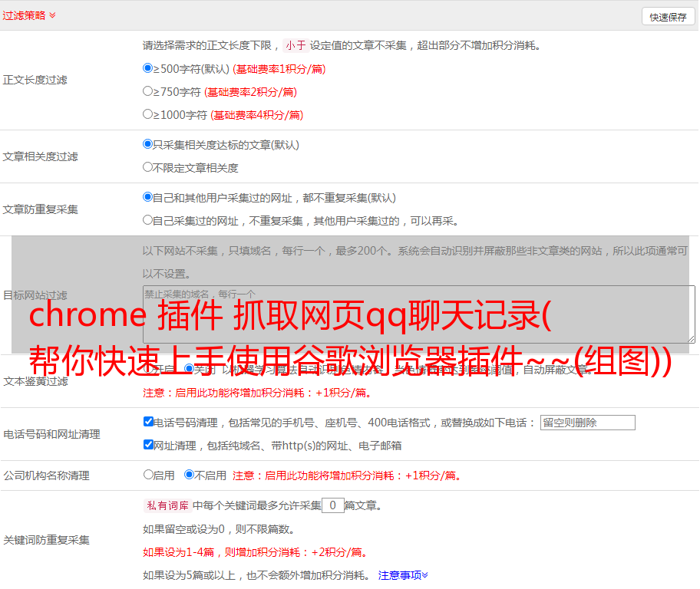Screen dimensions: 700x589
Task: Select 自己采集过的网址，不重复采集 option
Action: (x=147, y=219)
